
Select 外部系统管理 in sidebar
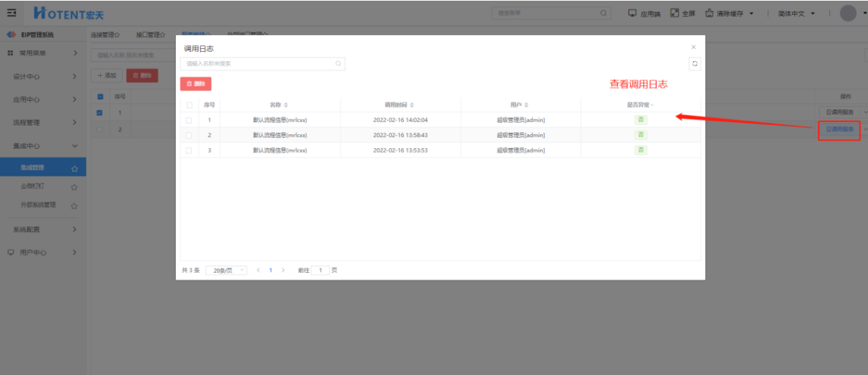coord(39,205)
